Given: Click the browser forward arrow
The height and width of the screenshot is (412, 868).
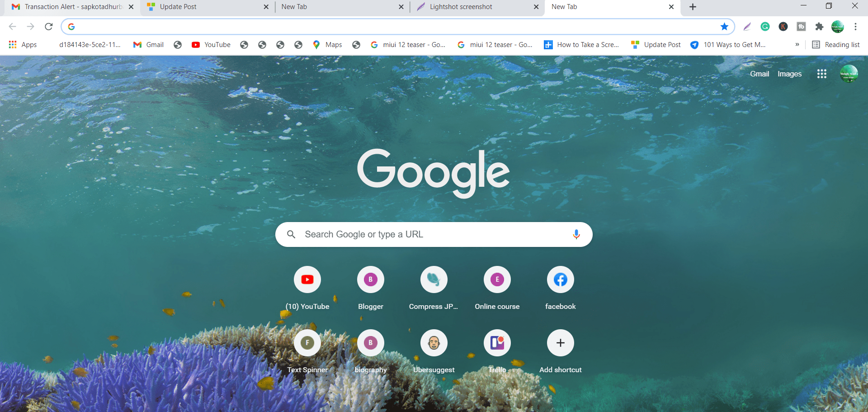Looking at the screenshot, I should click(x=30, y=27).
